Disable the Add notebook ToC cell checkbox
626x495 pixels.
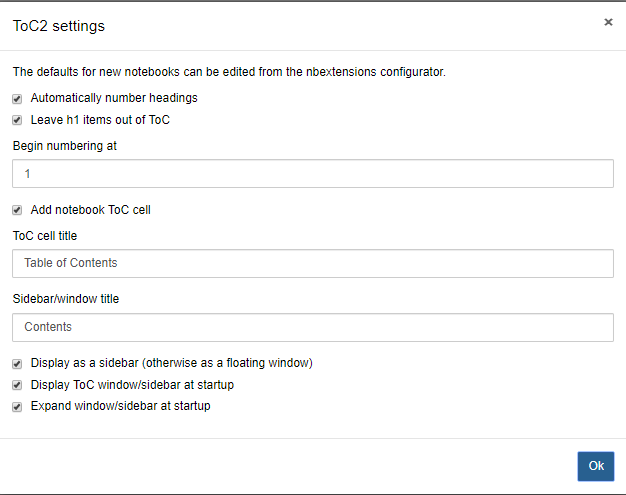click(17, 211)
